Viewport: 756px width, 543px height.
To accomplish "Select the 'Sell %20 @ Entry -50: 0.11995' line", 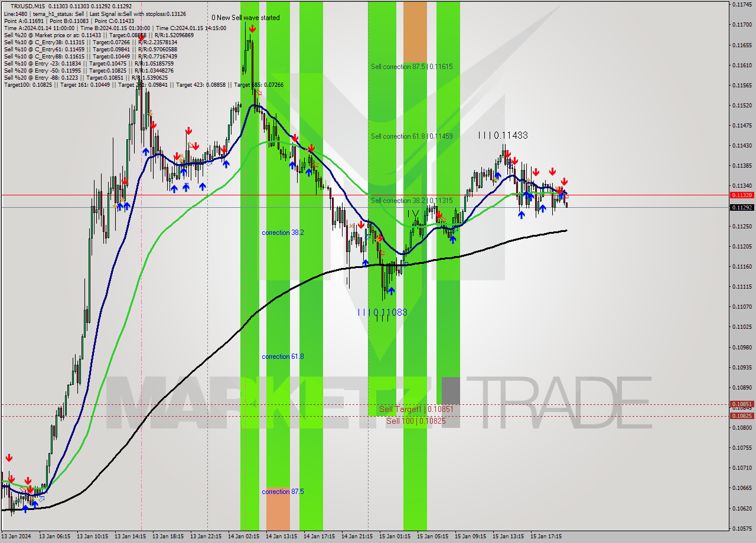I will point(89,70).
